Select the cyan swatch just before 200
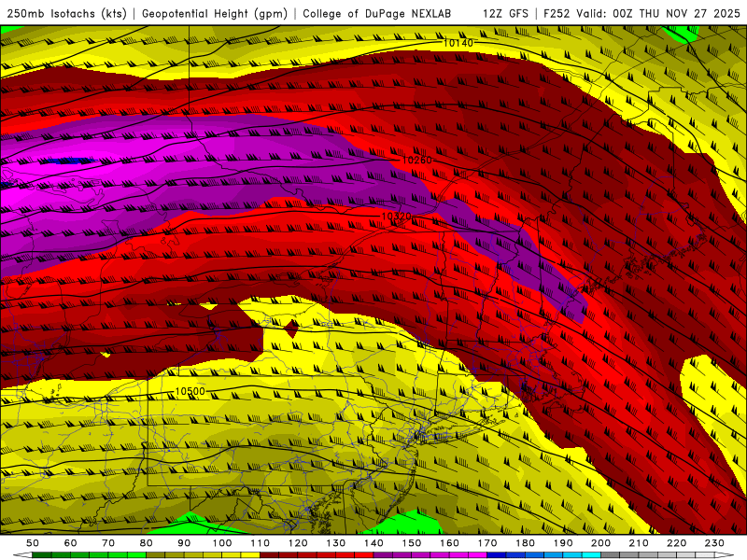Image resolution: width=747 pixels, height=560 pixels. click(592, 555)
